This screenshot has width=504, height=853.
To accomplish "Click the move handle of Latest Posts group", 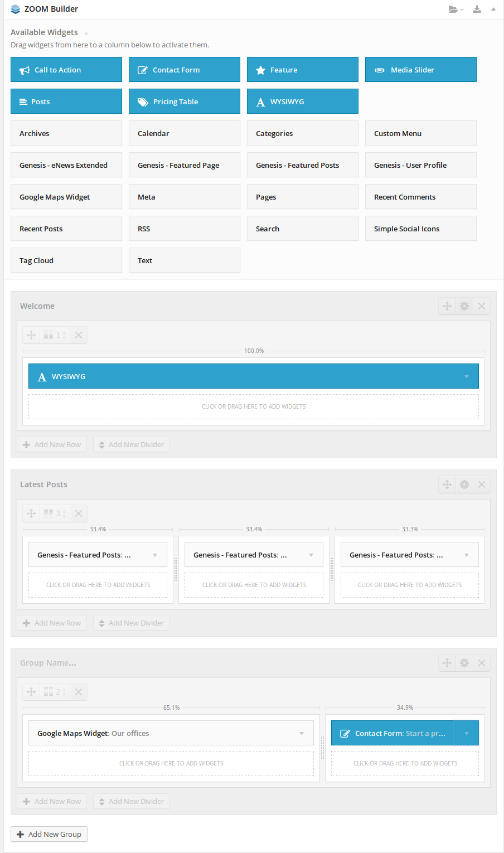I will point(447,484).
